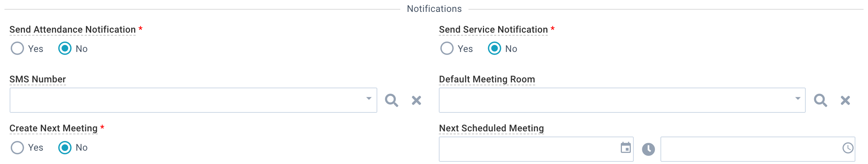Click the filled clock icon between date and time

[x=648, y=150]
